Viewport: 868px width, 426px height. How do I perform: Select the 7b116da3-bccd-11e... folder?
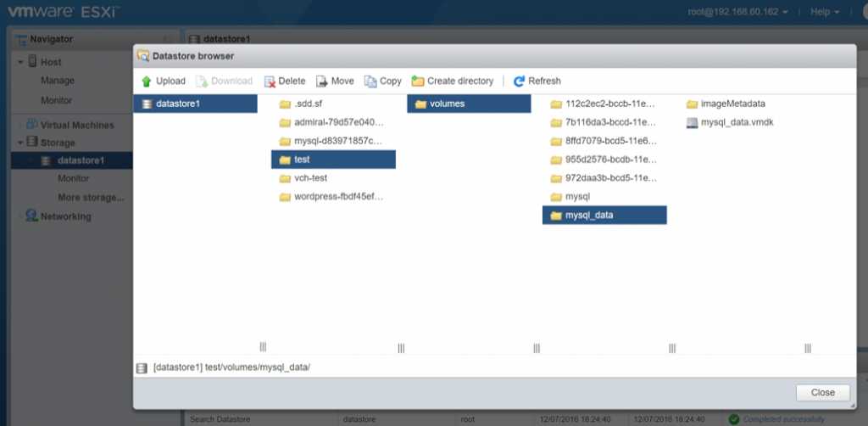tap(604, 122)
